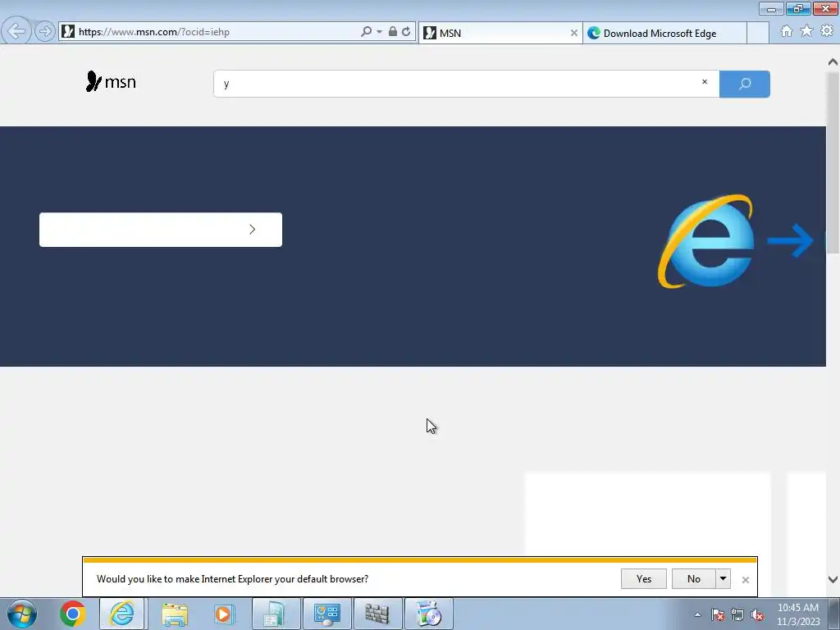Click the Show desktop strip on the taskbar

point(834,614)
